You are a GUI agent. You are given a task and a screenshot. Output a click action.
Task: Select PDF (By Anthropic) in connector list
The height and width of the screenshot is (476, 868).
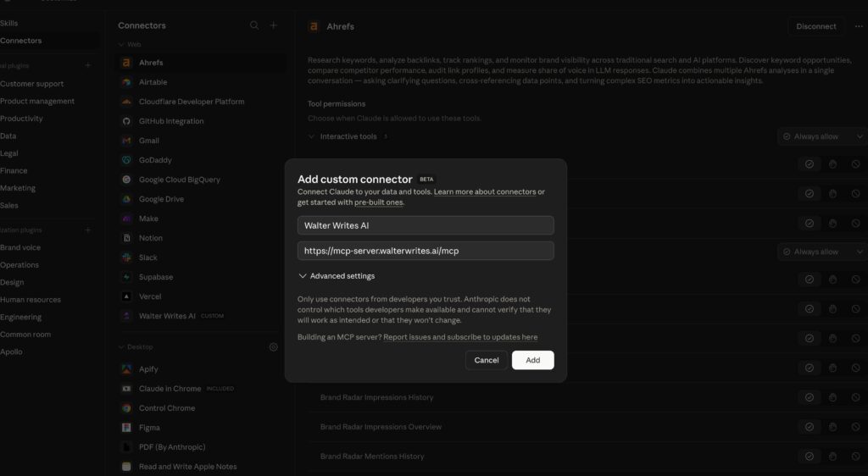172,447
